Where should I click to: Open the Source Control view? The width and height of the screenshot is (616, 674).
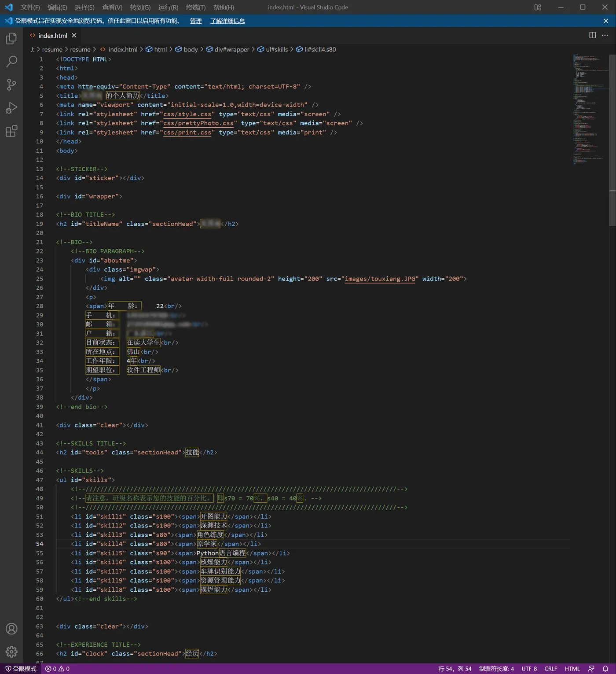pyautogui.click(x=11, y=85)
